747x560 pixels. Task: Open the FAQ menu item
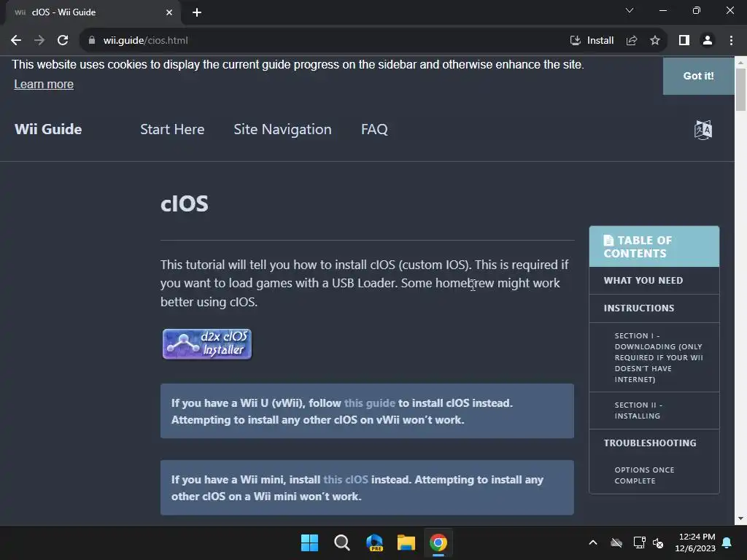click(374, 129)
